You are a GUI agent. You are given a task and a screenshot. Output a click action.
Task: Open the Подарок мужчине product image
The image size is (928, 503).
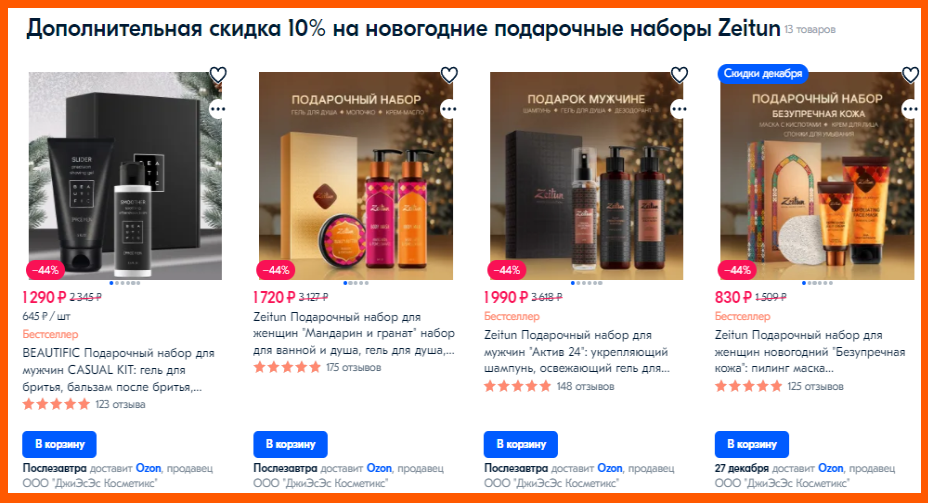(586, 176)
